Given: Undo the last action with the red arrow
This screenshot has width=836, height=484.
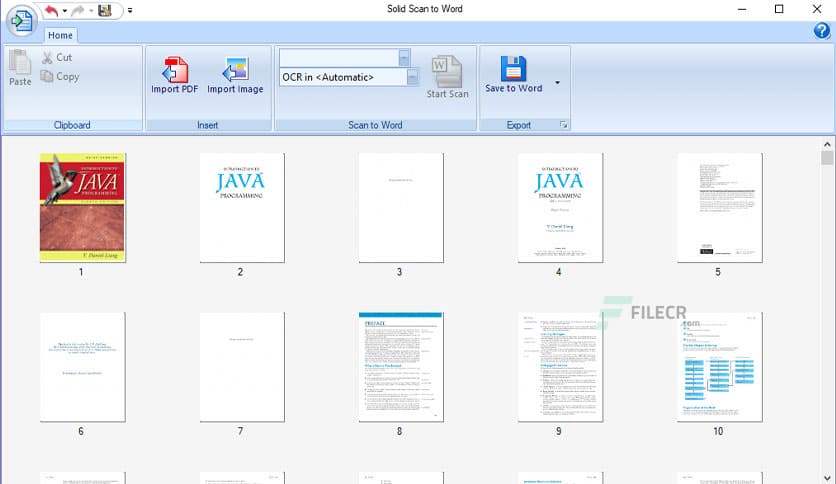Looking at the screenshot, I should tap(51, 10).
